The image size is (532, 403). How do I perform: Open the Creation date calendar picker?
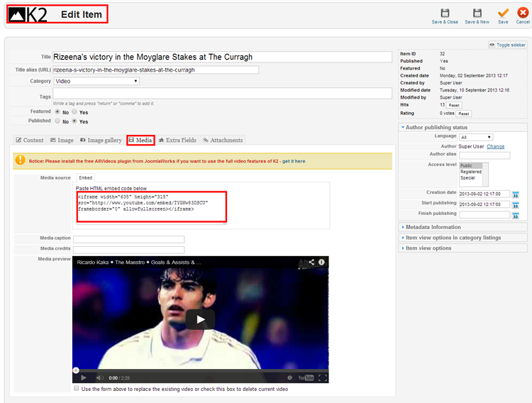[516, 195]
